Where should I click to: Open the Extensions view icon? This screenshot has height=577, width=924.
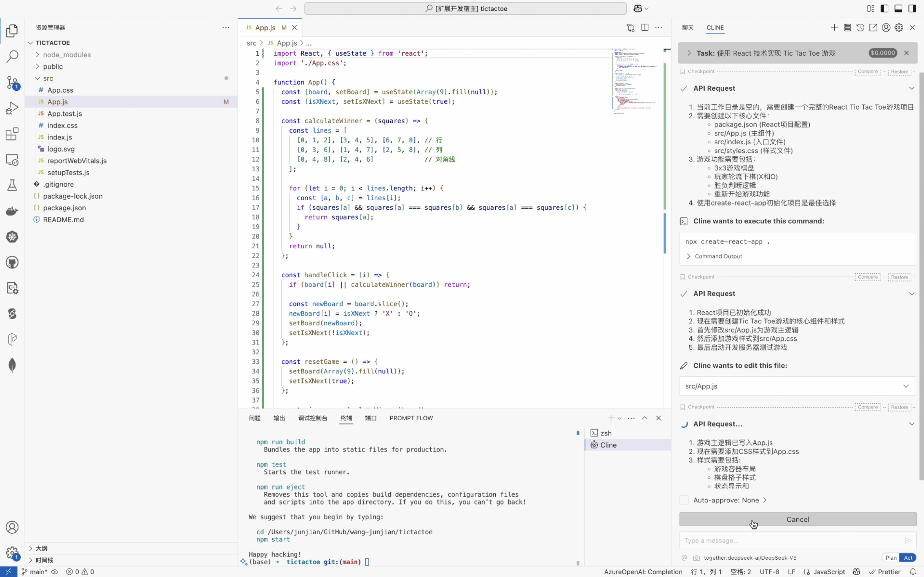pos(12,134)
